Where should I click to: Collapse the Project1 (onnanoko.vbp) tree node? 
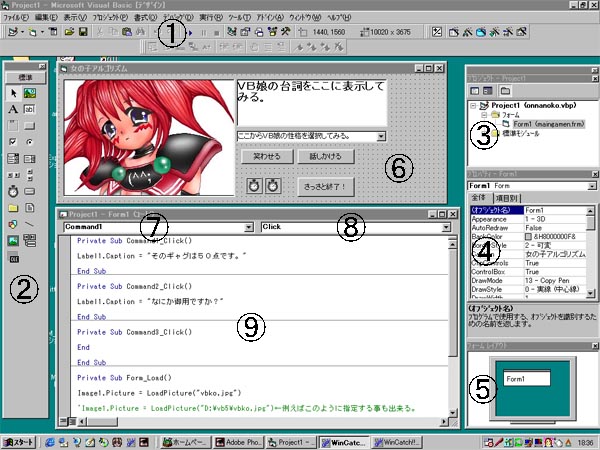coord(474,104)
